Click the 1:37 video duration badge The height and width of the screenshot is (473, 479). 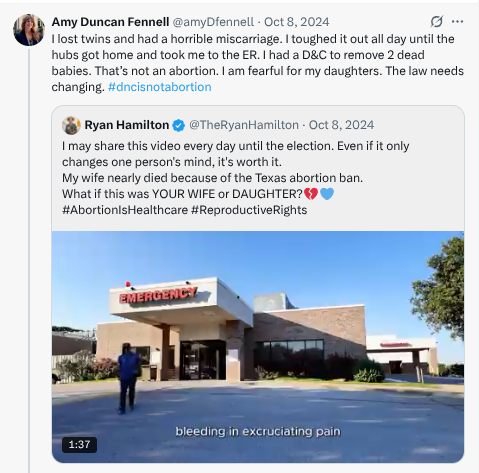(x=79, y=445)
